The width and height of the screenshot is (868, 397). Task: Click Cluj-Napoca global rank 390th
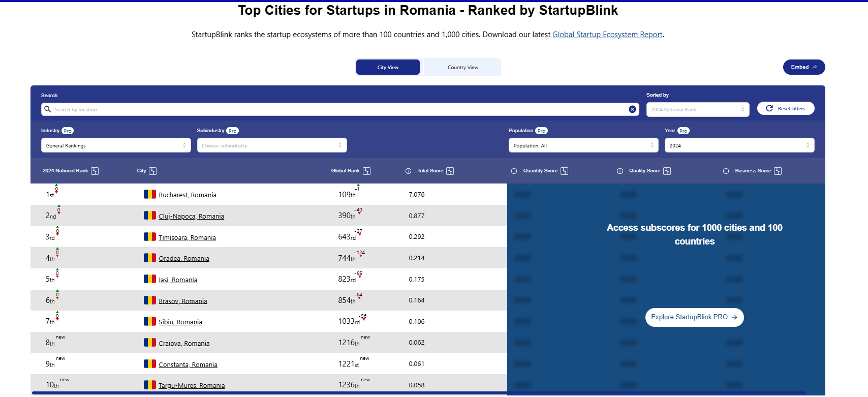coord(347,216)
